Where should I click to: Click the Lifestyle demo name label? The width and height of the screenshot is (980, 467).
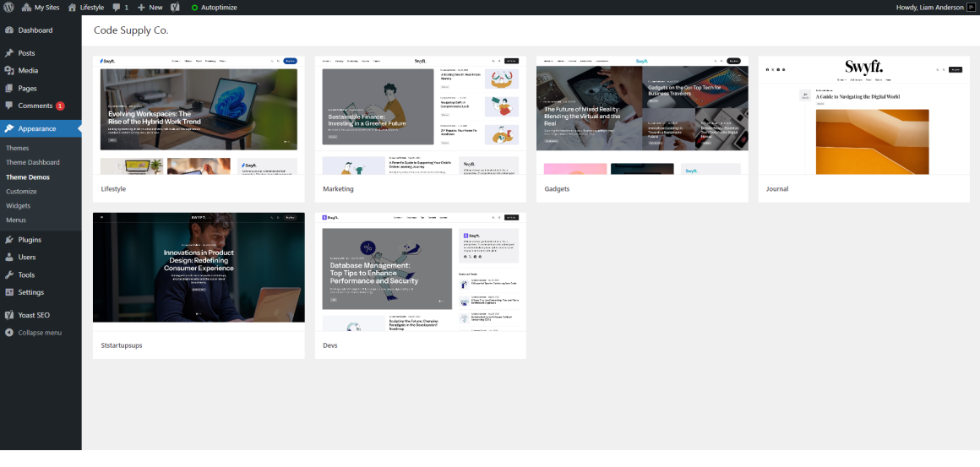(x=113, y=188)
